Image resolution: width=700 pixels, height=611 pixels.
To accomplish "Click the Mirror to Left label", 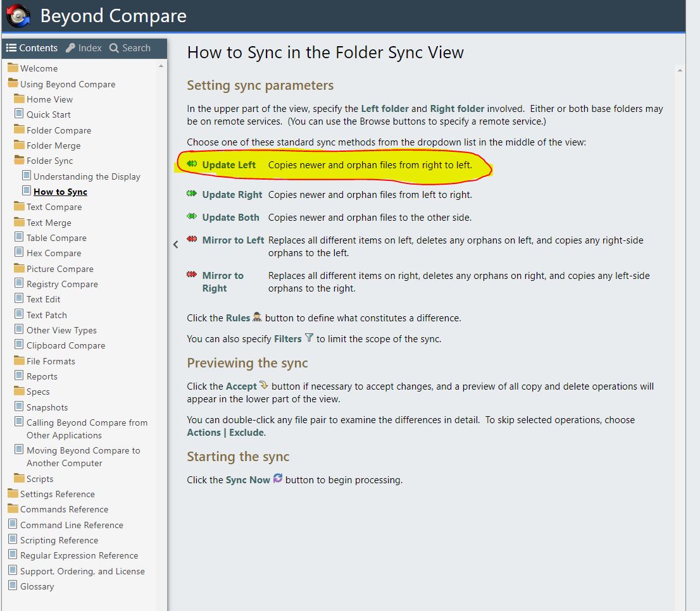I will (x=233, y=240).
